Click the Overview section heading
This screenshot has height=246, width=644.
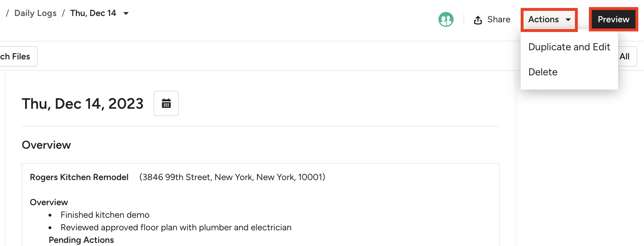(x=46, y=145)
